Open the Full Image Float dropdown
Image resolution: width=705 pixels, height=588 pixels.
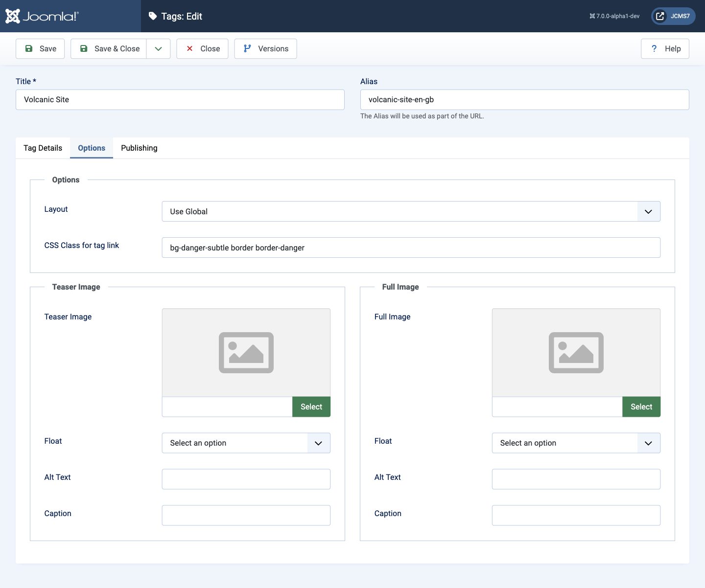coord(576,443)
